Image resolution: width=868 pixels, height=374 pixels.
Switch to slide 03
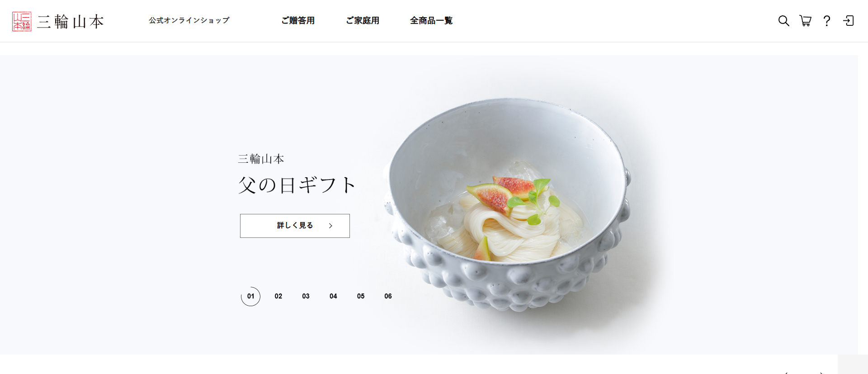tap(306, 296)
